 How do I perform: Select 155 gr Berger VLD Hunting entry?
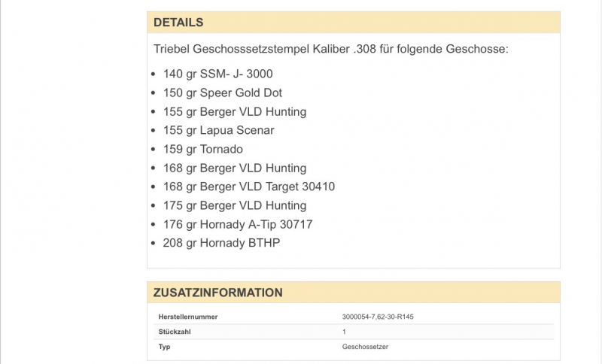click(x=234, y=111)
